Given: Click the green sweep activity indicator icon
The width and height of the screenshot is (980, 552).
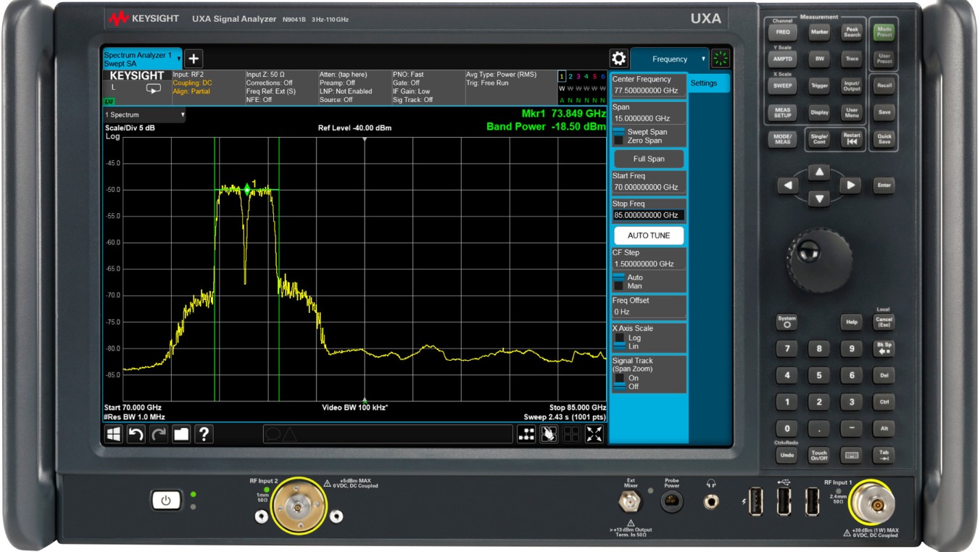Looking at the screenshot, I should click(721, 59).
